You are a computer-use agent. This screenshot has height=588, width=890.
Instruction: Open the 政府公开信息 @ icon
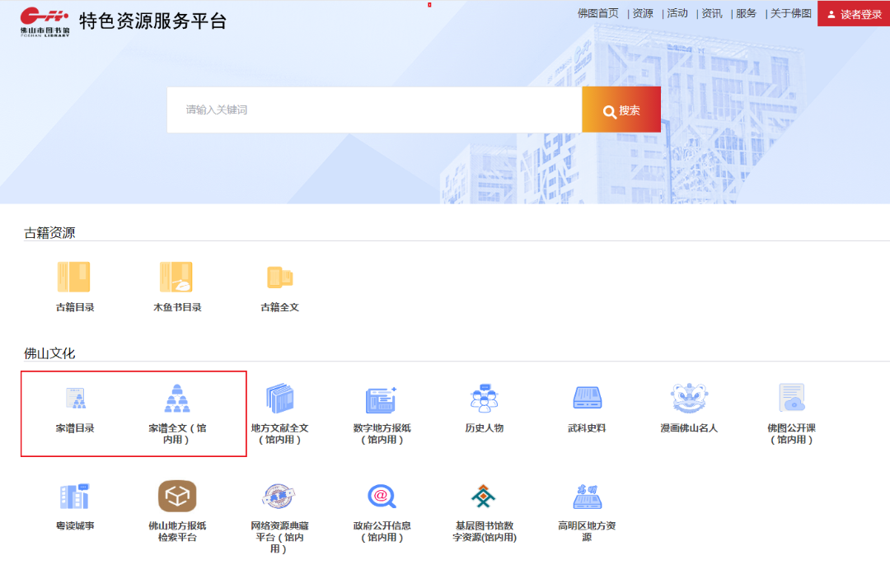click(x=382, y=496)
